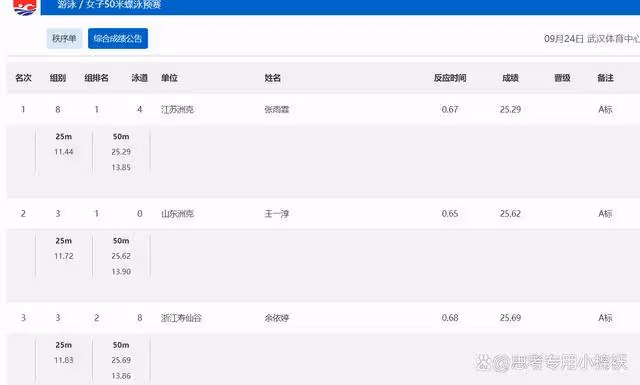640x385 pixels.
Task: Click the 组别 column header
Action: [x=58, y=78]
